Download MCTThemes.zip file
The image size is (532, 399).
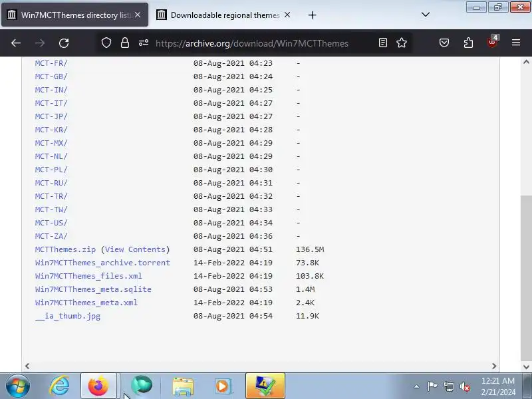65,249
